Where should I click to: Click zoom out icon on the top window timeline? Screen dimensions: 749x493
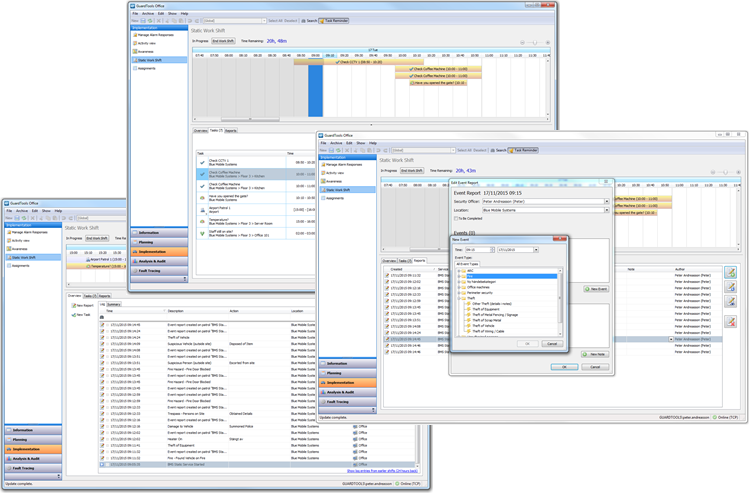click(522, 43)
